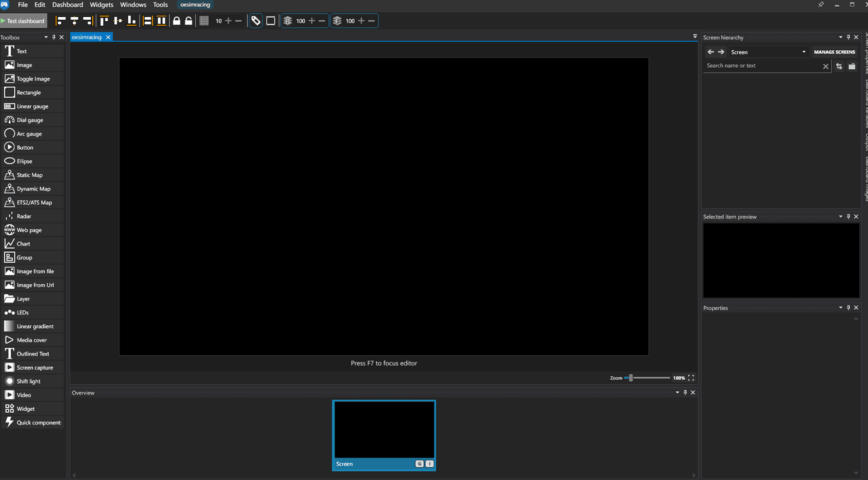Viewport: 868px width, 480px height.
Task: Decrease grid size with minus after 10
Action: tap(238, 21)
